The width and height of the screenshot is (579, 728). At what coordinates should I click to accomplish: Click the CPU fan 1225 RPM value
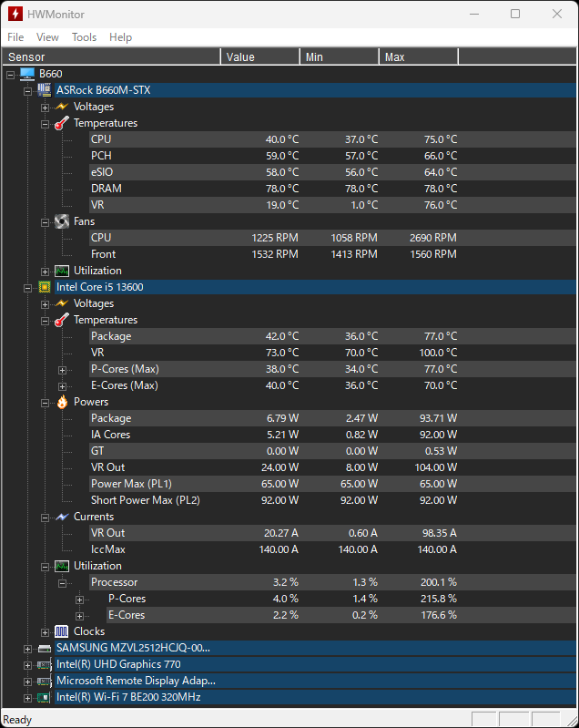click(275, 238)
